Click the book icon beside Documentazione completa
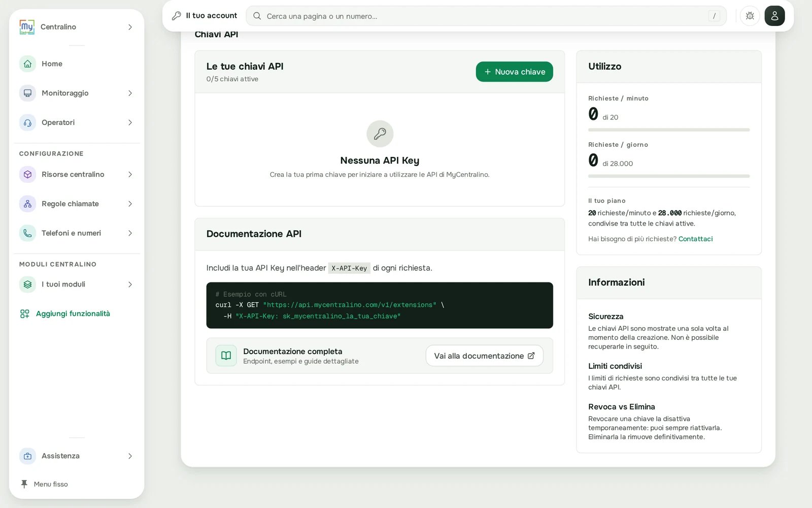This screenshot has width=812, height=508. tap(226, 356)
